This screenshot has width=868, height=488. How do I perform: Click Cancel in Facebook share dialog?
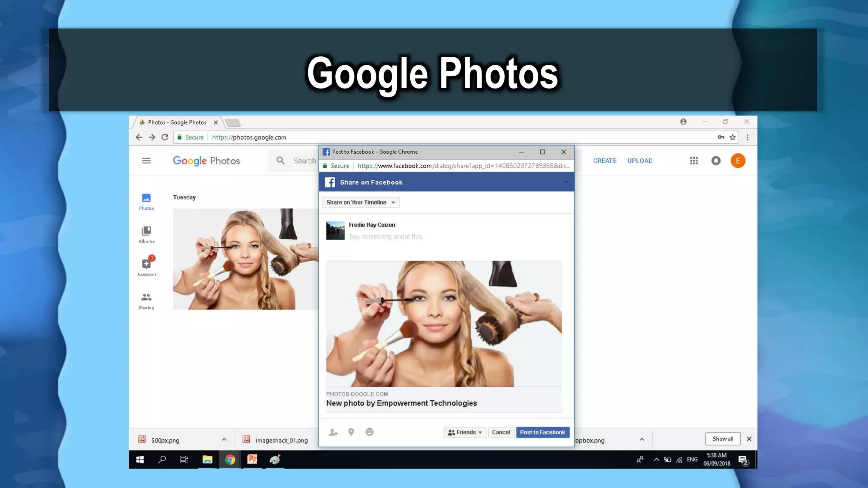tap(501, 433)
